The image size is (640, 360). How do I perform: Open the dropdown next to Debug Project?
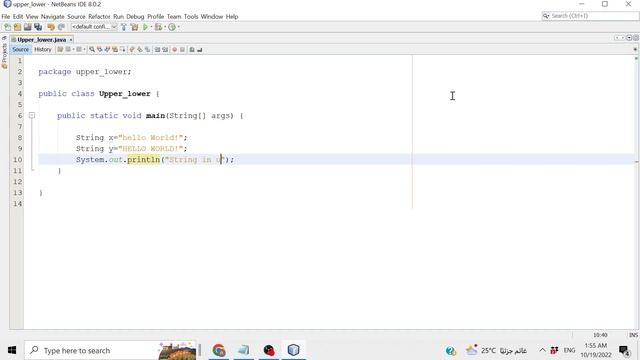[x=165, y=27]
